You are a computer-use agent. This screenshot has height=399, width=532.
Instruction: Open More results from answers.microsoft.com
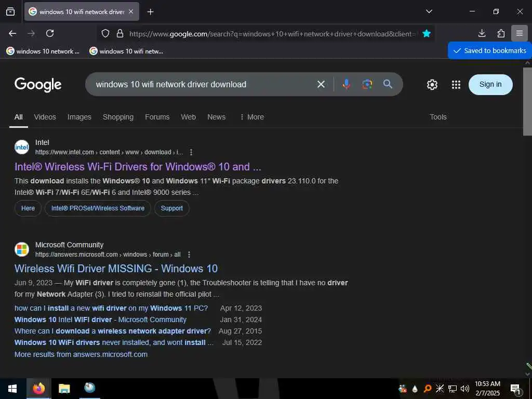pyautogui.click(x=81, y=354)
